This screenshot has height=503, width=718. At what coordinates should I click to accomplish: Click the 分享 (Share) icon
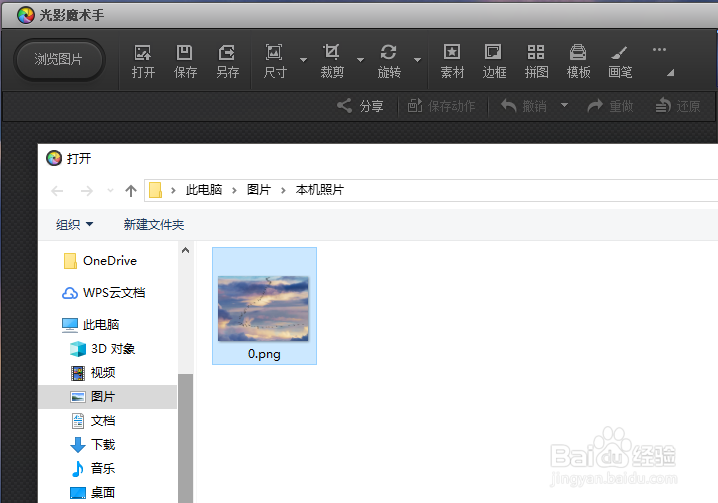tap(361, 106)
